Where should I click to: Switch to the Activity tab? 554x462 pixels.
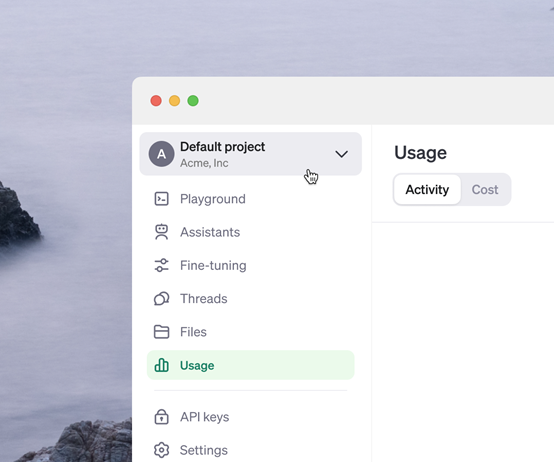point(427,190)
